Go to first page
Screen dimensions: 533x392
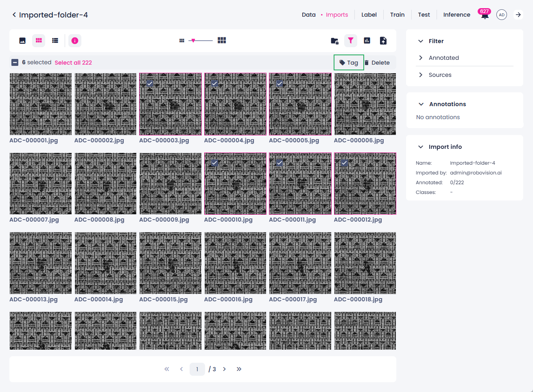(167, 369)
